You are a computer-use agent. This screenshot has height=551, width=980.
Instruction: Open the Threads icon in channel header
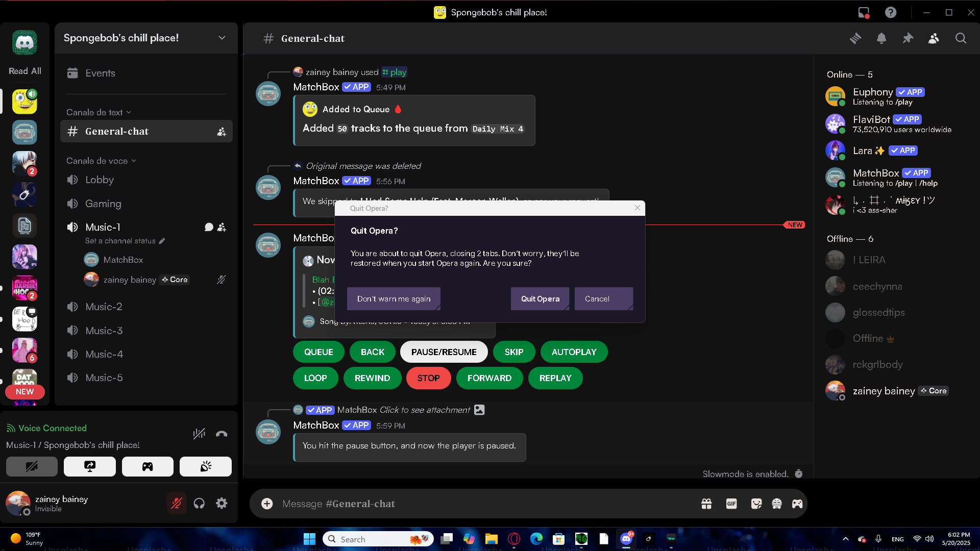pos(855,38)
